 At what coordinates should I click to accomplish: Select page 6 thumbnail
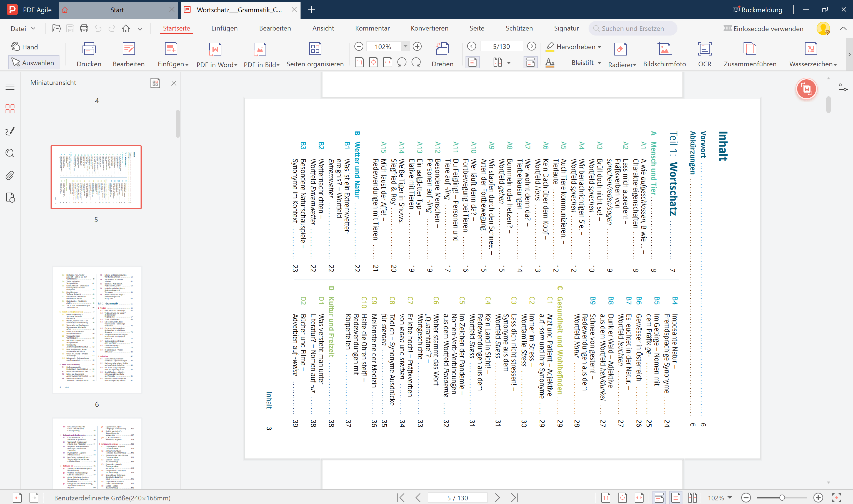coord(97,330)
